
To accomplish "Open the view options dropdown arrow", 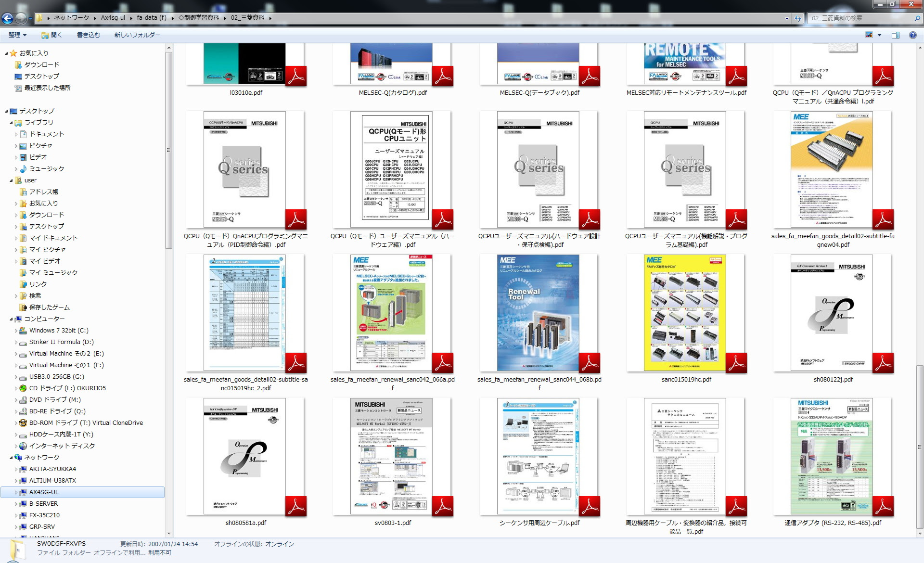I will (x=879, y=35).
